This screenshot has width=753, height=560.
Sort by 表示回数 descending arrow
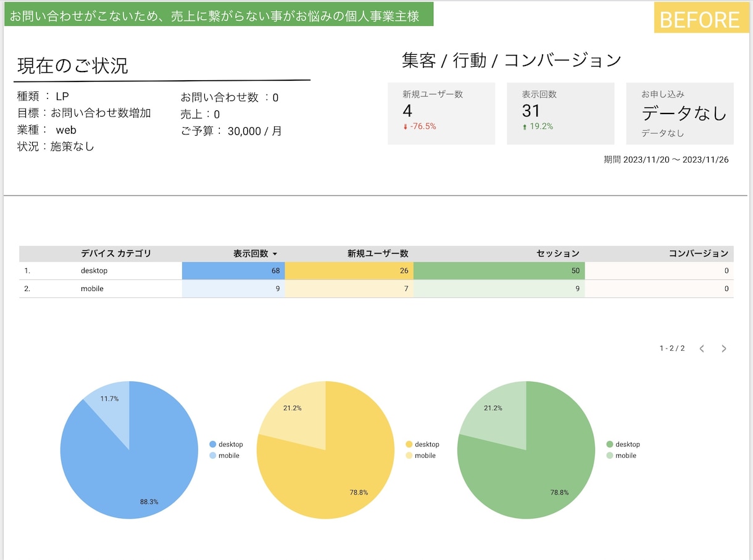coord(275,254)
